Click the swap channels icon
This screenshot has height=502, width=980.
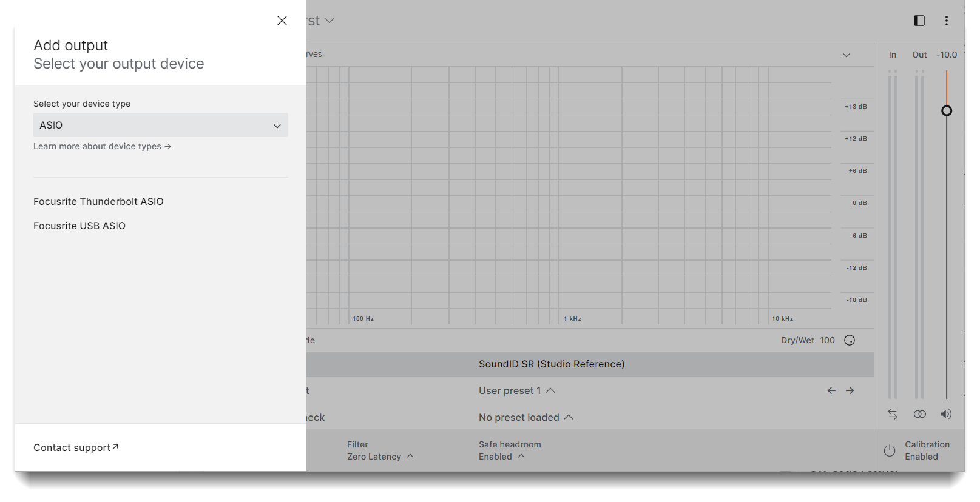coord(893,414)
